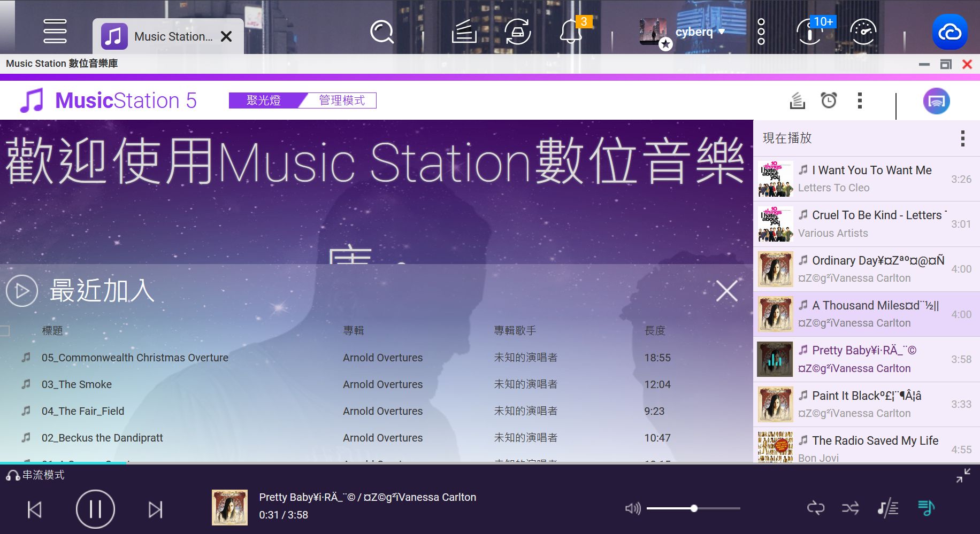980x534 pixels.
Task: Open MusicStation header more options dots
Action: click(860, 100)
